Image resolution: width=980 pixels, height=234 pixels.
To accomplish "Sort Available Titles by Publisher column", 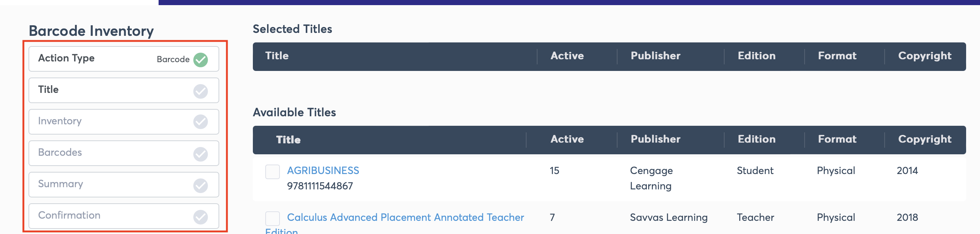I will point(655,139).
